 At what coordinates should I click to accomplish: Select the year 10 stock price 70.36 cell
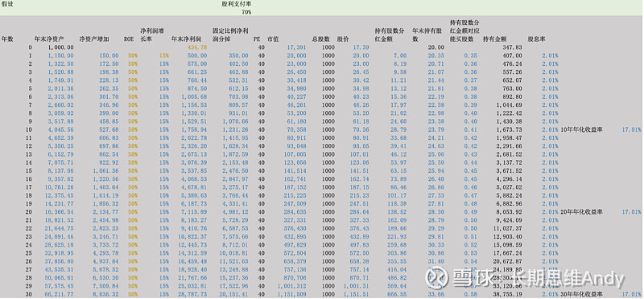click(361, 129)
